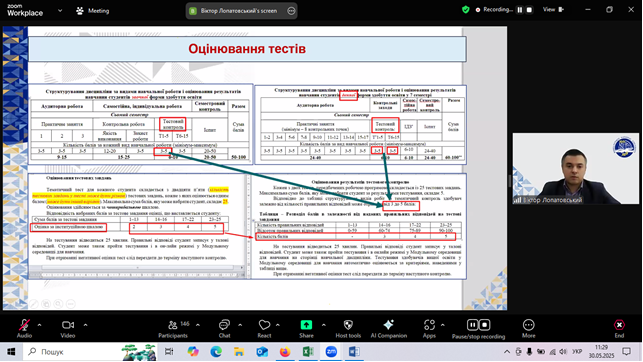The image size is (643, 362).
Task: Open screen share options ellipsis button
Action: coord(291,11)
